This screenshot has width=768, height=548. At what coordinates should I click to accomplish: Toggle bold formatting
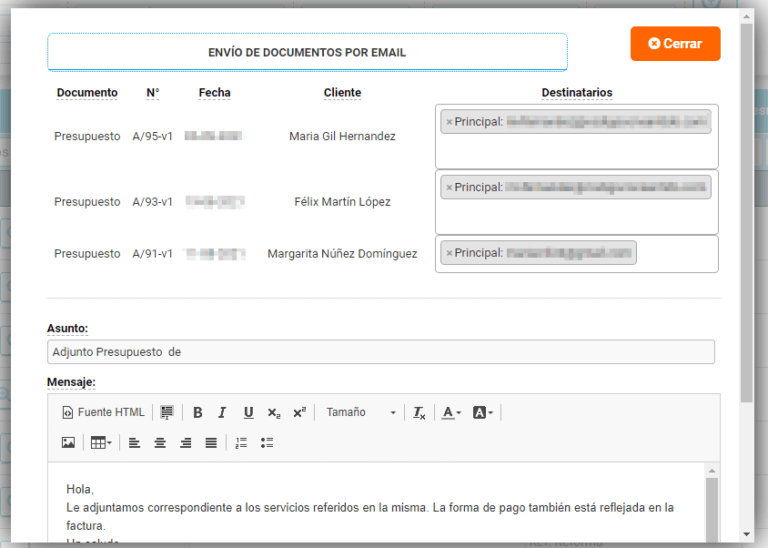[197, 412]
